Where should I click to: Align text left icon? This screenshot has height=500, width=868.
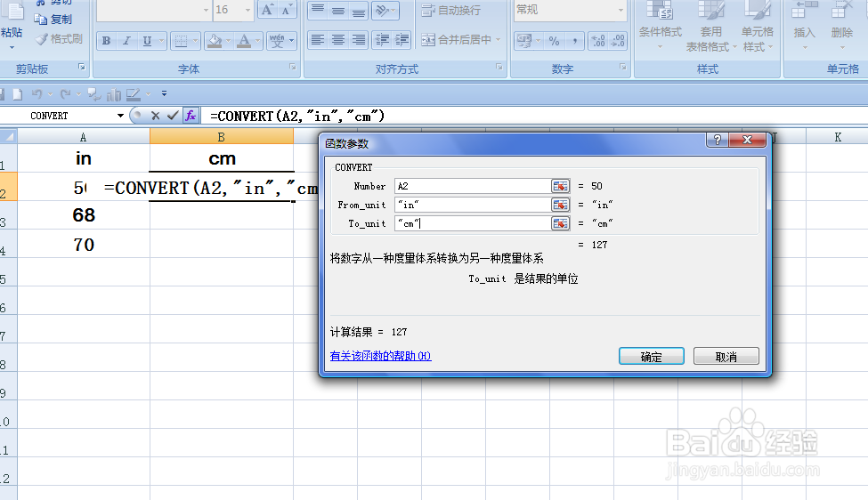[x=318, y=40]
